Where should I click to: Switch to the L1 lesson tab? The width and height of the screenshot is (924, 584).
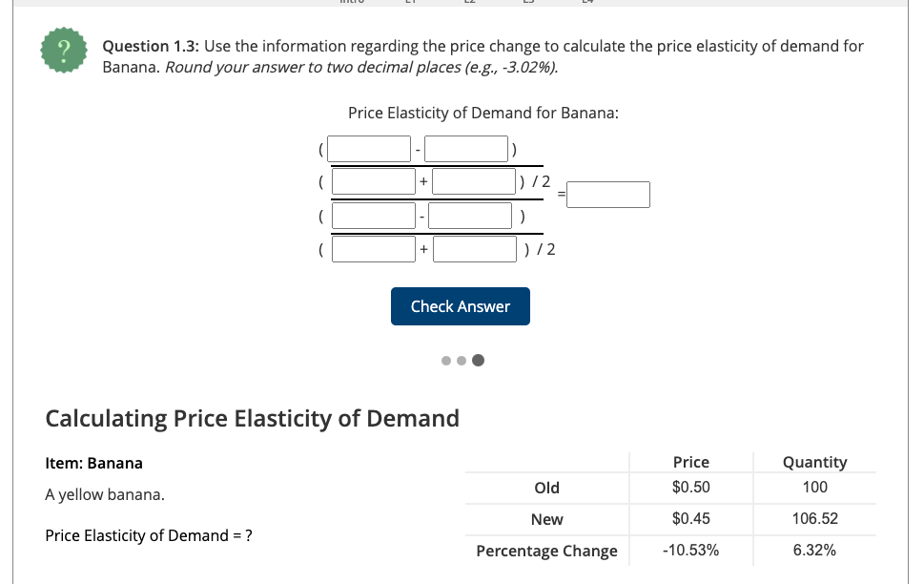click(x=410, y=3)
